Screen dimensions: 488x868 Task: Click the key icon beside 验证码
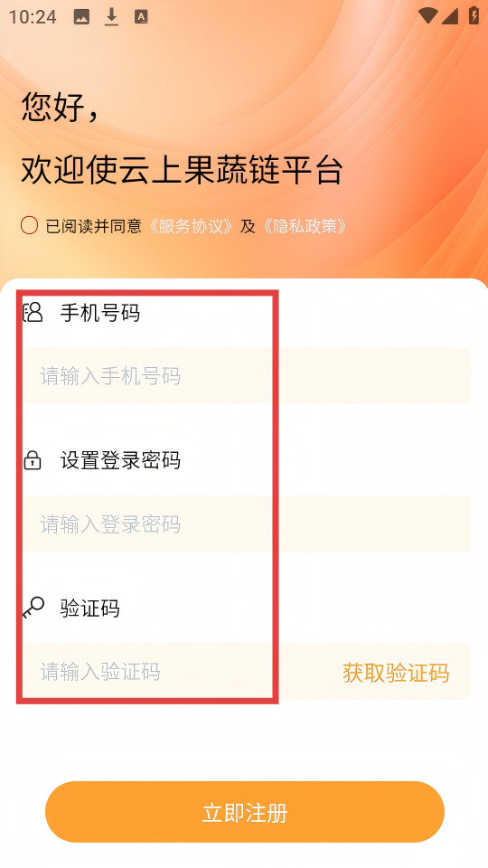click(33, 608)
